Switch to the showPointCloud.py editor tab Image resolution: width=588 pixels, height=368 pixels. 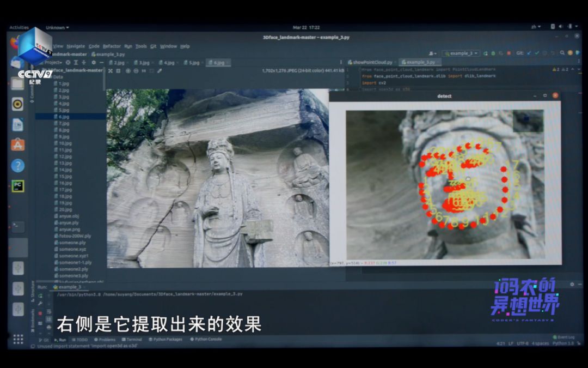coord(372,62)
